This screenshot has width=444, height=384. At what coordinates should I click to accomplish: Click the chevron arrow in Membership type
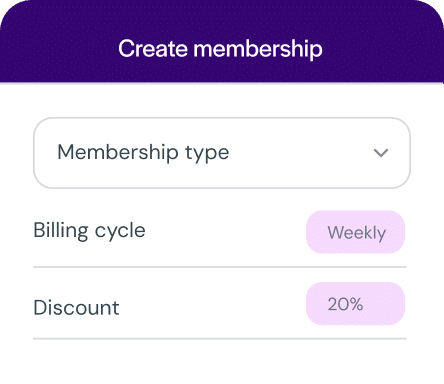(x=381, y=153)
